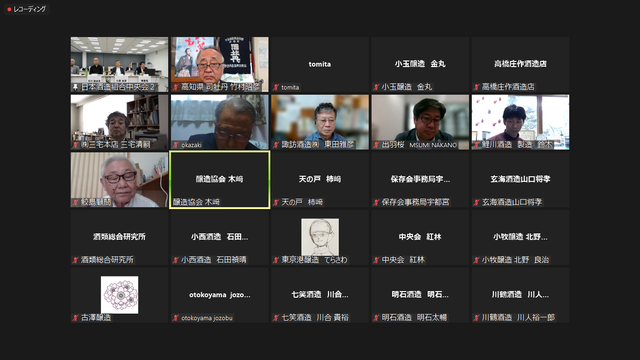Click the large 'tomita' display name

(x=320, y=64)
